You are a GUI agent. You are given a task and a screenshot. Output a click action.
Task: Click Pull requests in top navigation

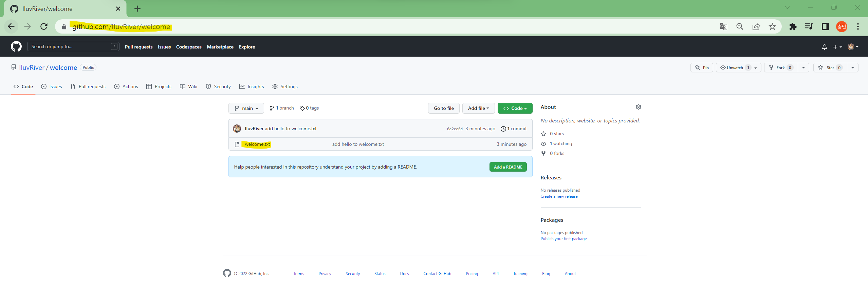138,47
